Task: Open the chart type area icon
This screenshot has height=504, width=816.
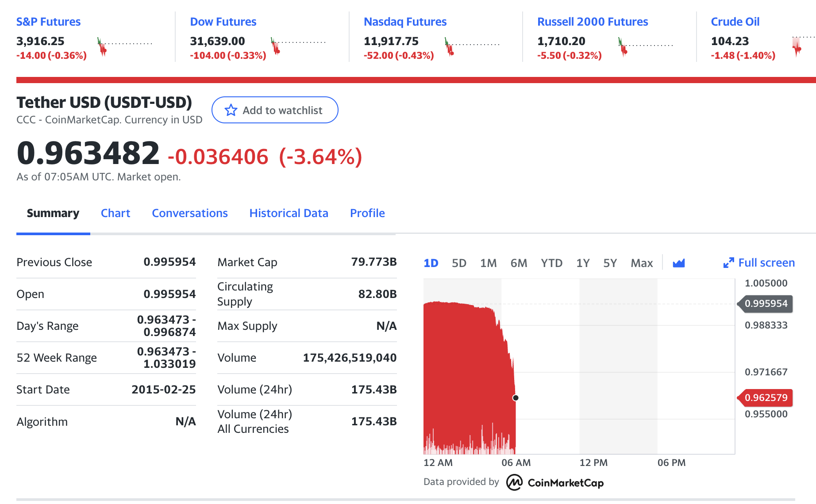Action: click(679, 263)
